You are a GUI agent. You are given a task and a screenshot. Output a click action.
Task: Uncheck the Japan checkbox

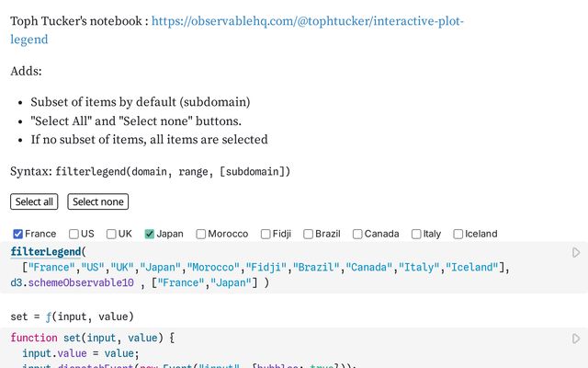pos(150,234)
